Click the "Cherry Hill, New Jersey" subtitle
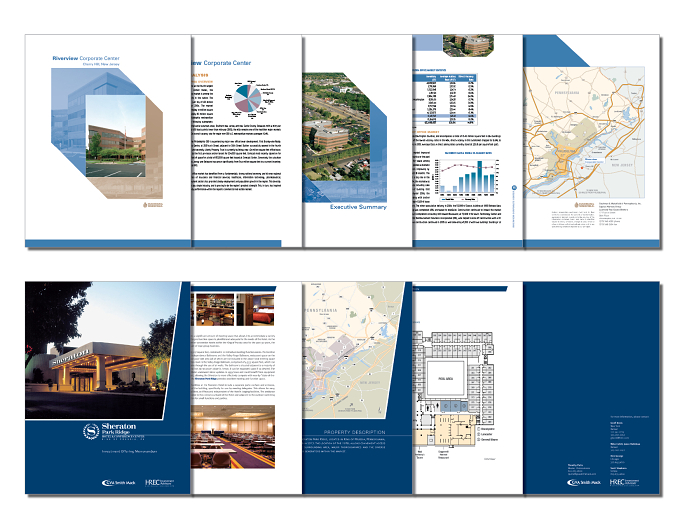The image size is (680, 525). (101, 64)
